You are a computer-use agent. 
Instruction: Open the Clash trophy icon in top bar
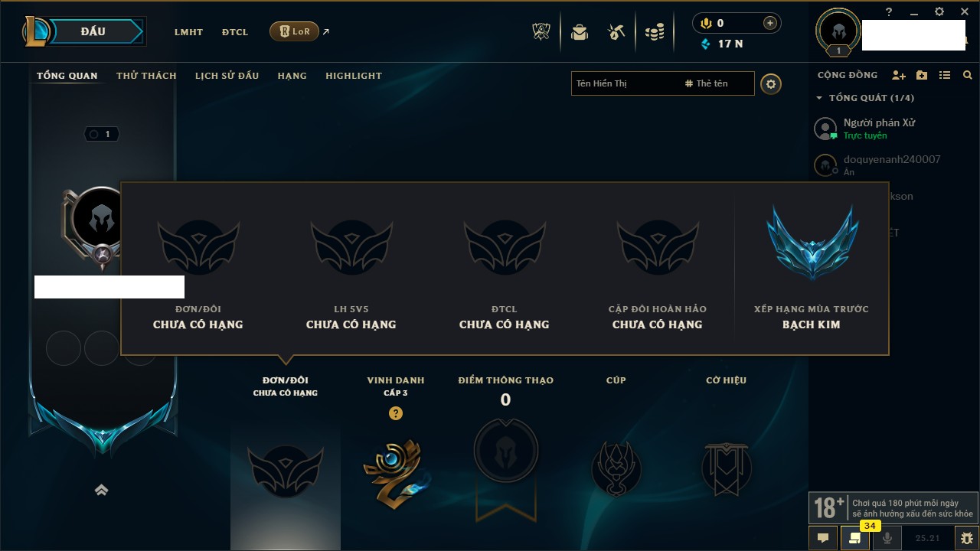(541, 31)
